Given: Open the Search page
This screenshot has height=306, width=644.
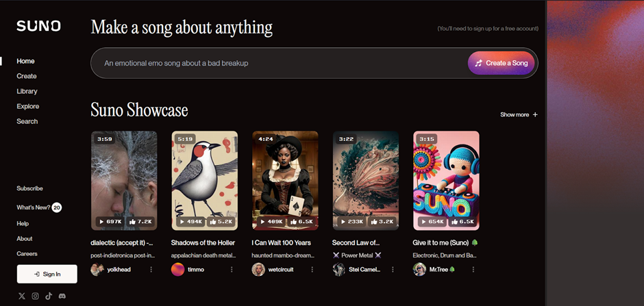Looking at the screenshot, I should coord(27,121).
